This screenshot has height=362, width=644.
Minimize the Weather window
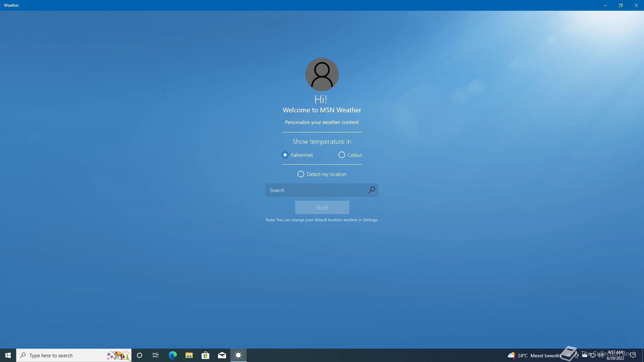[x=605, y=5]
